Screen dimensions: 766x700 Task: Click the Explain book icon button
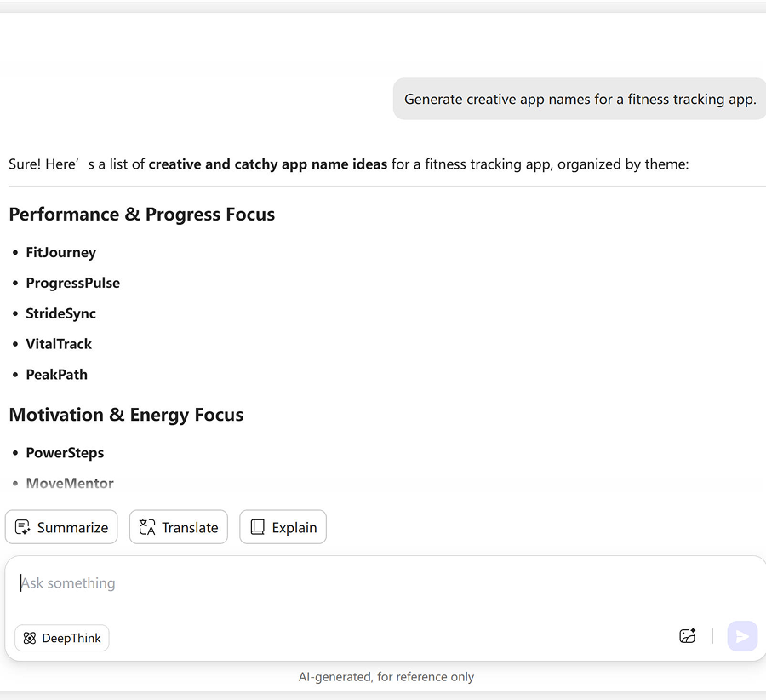click(257, 527)
